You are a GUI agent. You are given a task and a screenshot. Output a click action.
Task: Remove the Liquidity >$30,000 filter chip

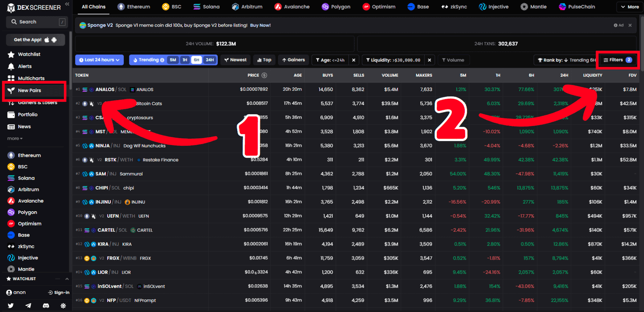[429, 60]
